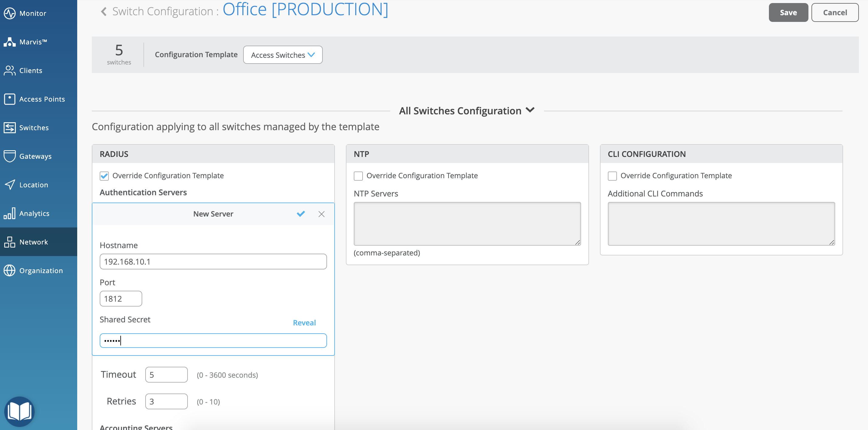
Task: Click the Gateways shield icon
Action: click(x=9, y=156)
